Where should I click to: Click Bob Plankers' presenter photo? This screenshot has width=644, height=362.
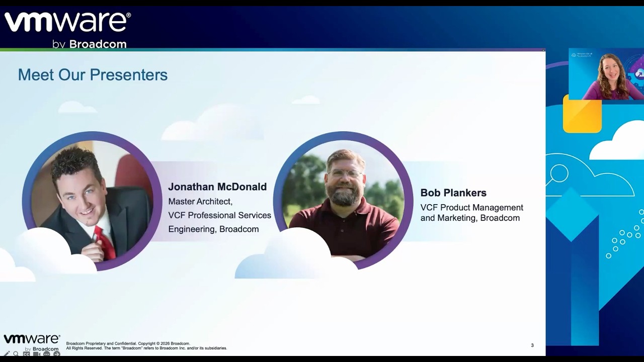click(343, 200)
